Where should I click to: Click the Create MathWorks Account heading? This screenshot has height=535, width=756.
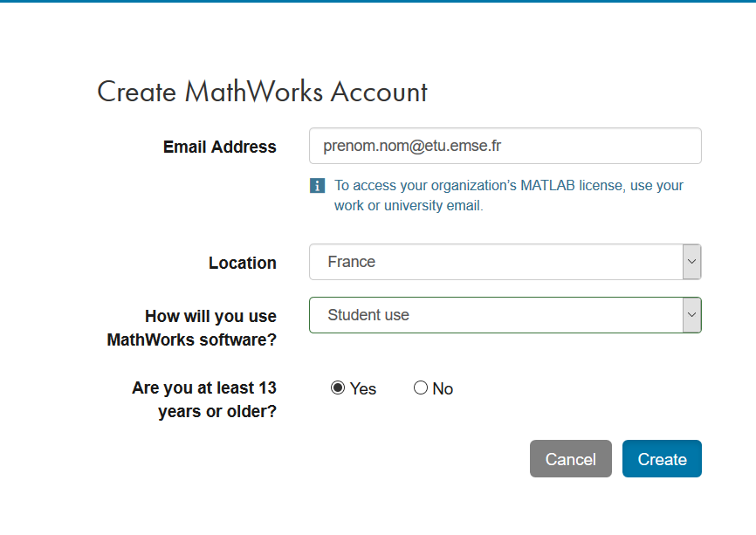coord(262,92)
